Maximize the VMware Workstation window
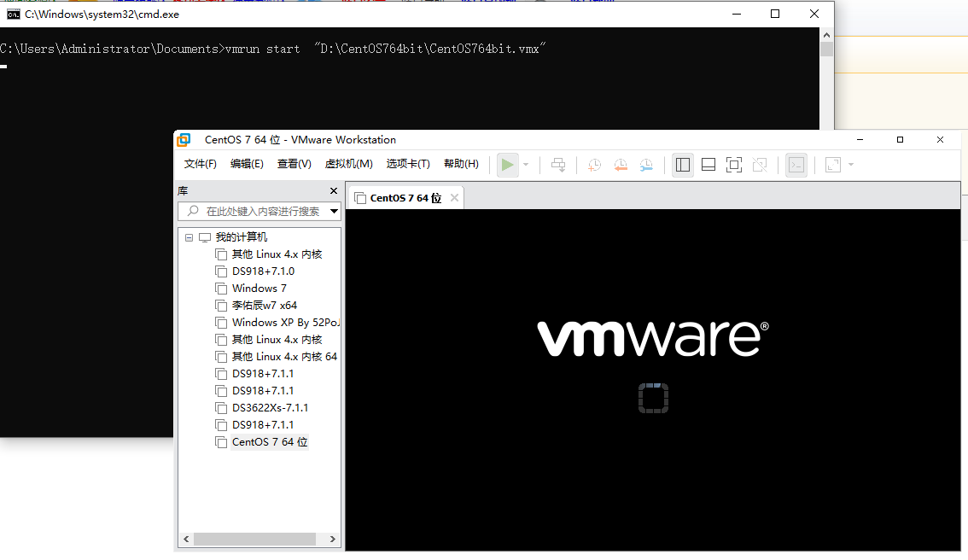 point(900,140)
